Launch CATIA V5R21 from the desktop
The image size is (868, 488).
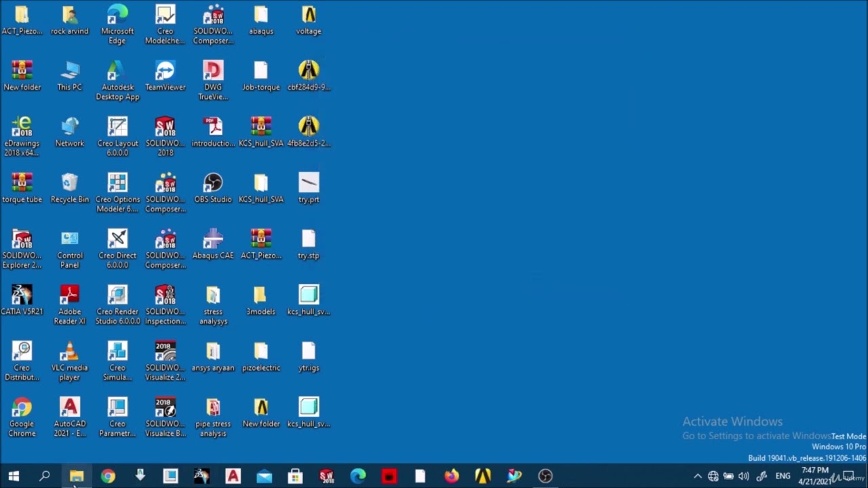pyautogui.click(x=22, y=300)
